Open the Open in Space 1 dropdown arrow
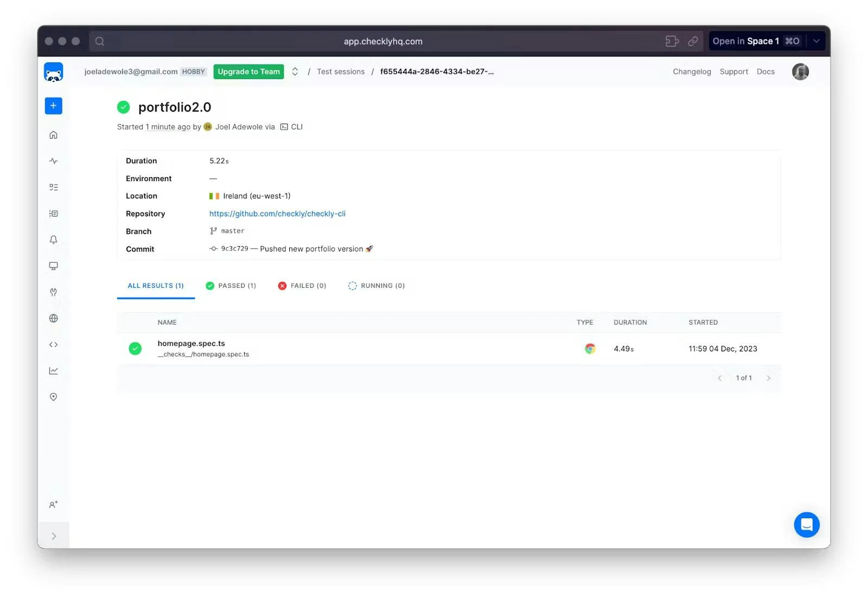 tap(816, 41)
